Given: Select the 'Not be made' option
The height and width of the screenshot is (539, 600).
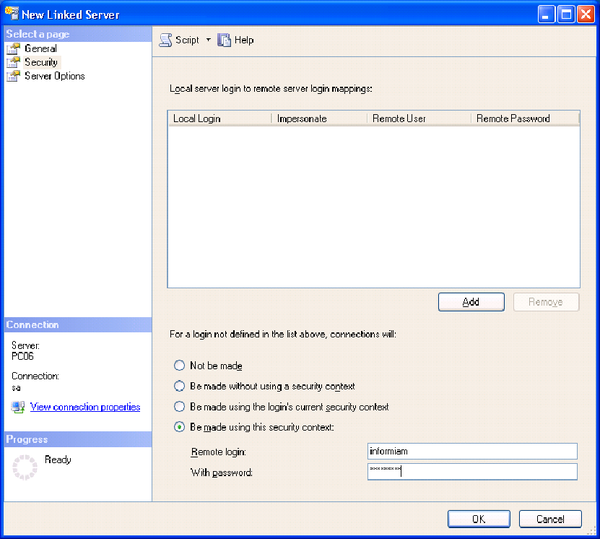Looking at the screenshot, I should (x=180, y=366).
